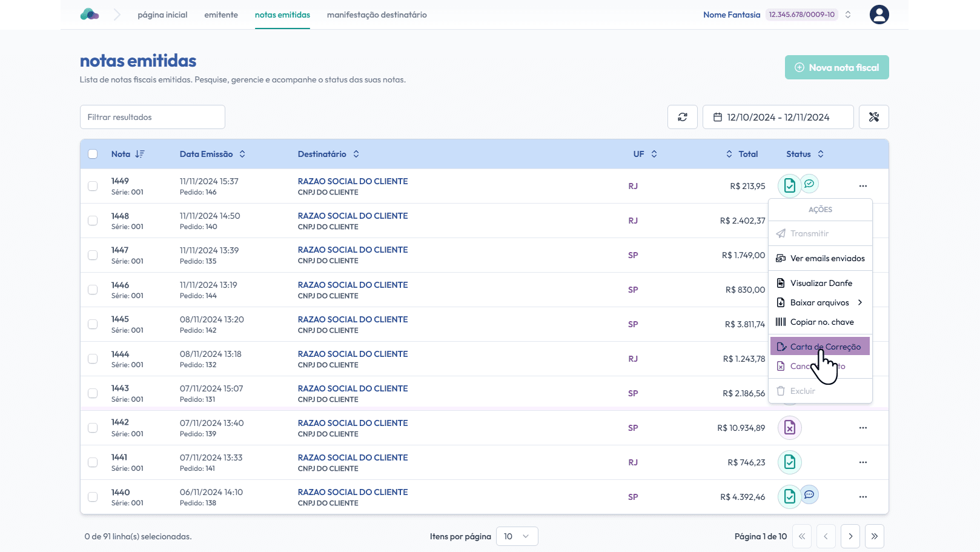Click the cancelled status icon for note 1442
This screenshot has width=980, height=552.
[789, 428]
